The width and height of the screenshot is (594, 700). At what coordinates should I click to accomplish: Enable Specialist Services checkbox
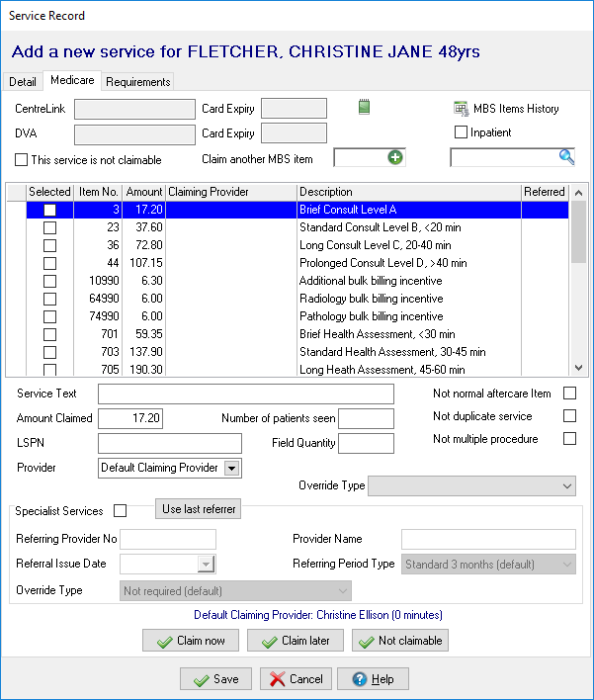(x=120, y=511)
